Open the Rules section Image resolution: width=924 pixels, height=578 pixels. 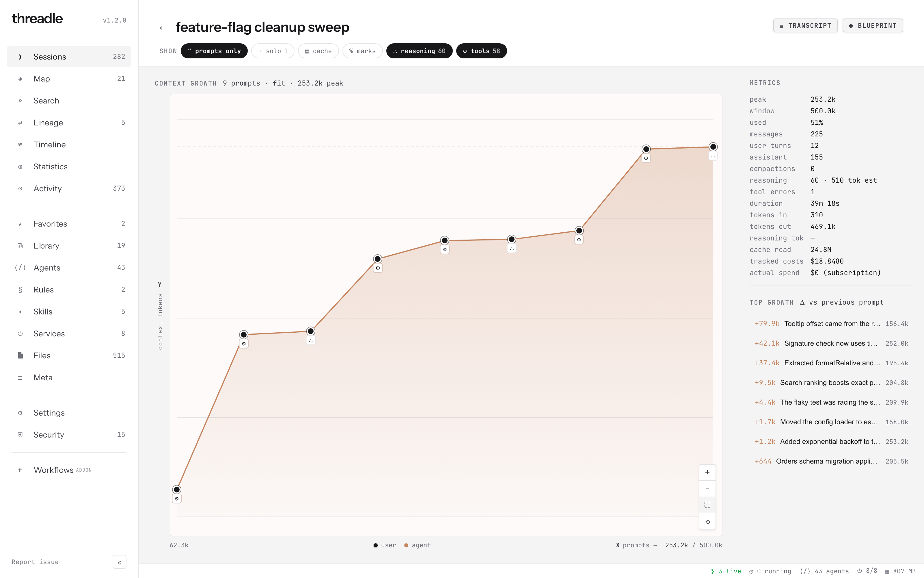[69, 290]
